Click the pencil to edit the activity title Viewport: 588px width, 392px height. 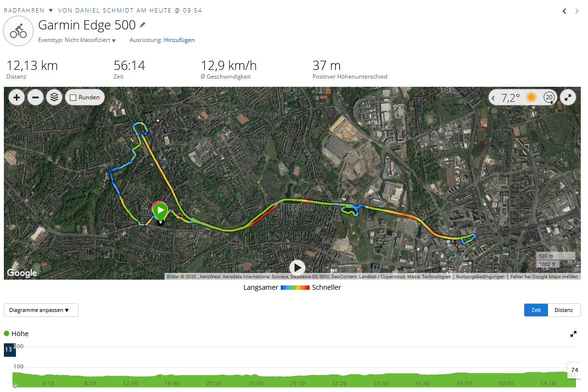click(x=143, y=25)
